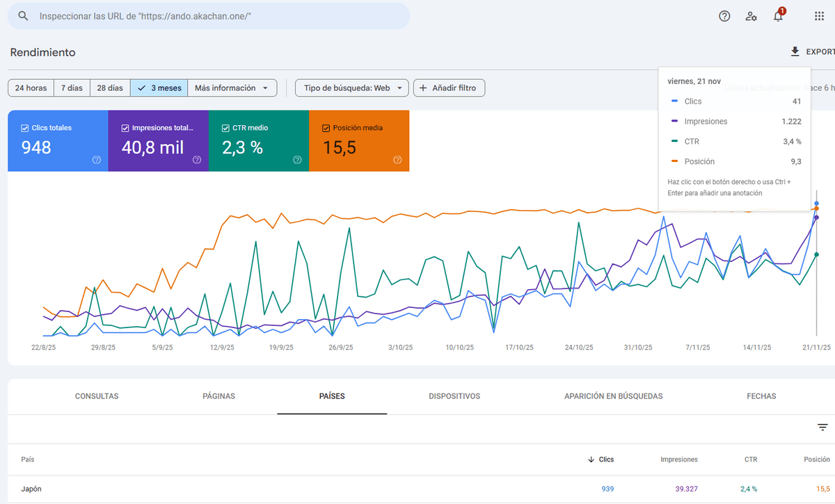Open the help question mark icon
Viewport: 835px width, 504px height.
click(x=724, y=16)
